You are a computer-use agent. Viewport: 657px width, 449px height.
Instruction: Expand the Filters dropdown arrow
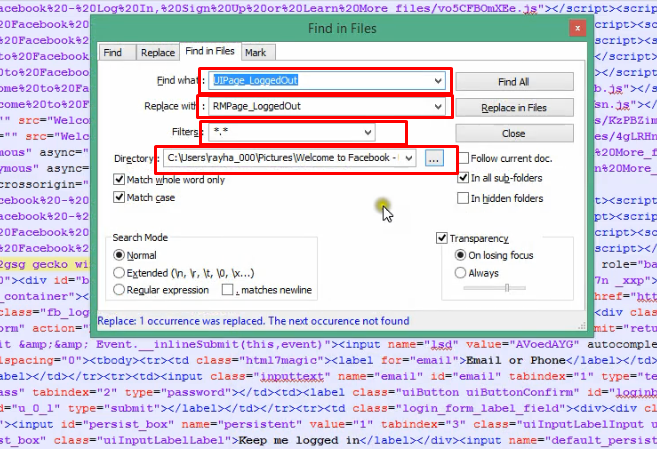[368, 132]
